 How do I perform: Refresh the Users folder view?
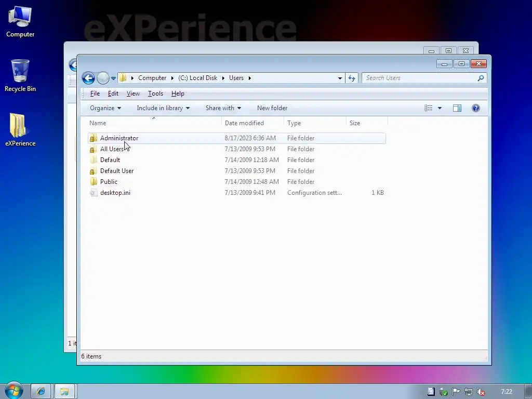point(352,78)
